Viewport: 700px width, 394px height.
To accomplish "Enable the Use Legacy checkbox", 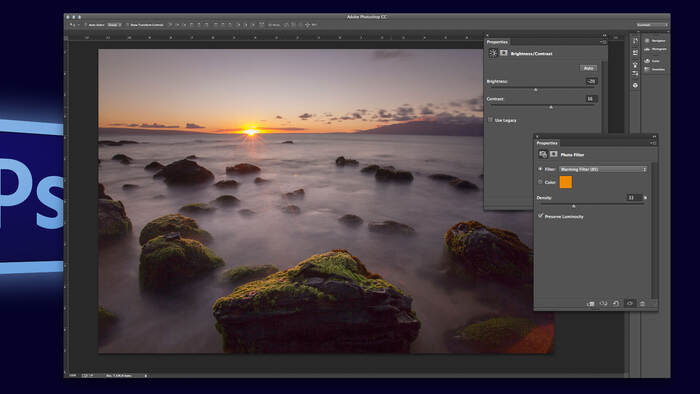I will [x=490, y=120].
